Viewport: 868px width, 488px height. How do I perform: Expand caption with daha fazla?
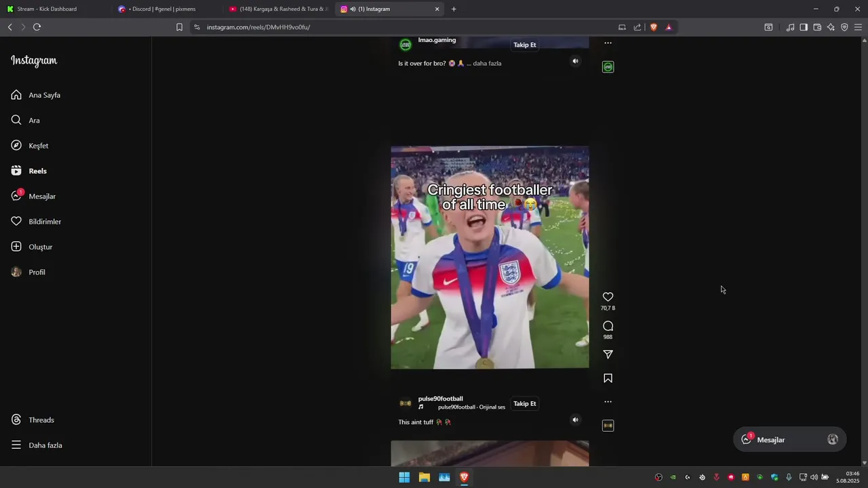[487, 64]
